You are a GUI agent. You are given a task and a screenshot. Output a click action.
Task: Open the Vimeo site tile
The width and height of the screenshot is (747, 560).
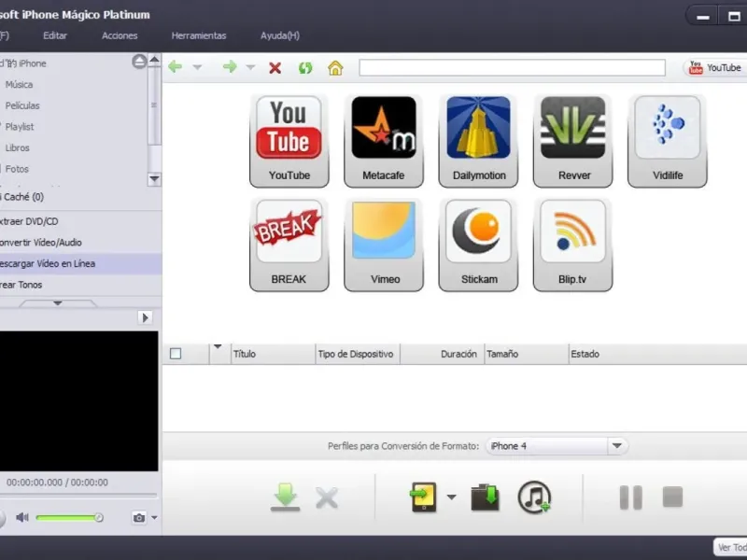[383, 244]
